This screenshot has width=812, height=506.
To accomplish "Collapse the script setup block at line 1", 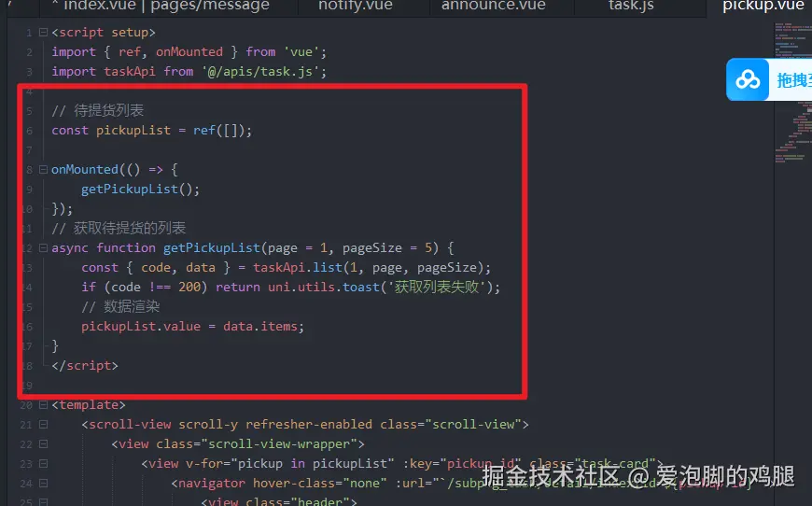I will [44, 32].
